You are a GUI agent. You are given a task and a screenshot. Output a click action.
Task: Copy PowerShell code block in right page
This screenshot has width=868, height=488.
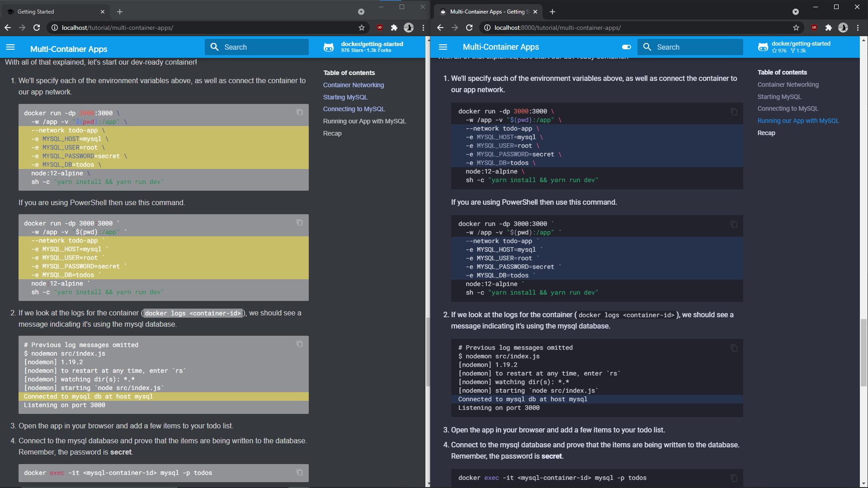(x=734, y=224)
